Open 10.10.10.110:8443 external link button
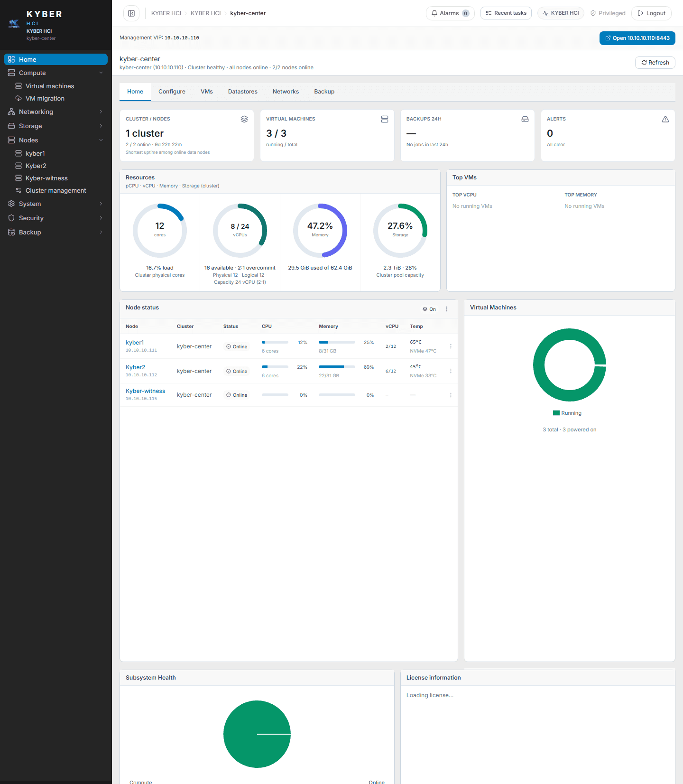 tap(637, 38)
